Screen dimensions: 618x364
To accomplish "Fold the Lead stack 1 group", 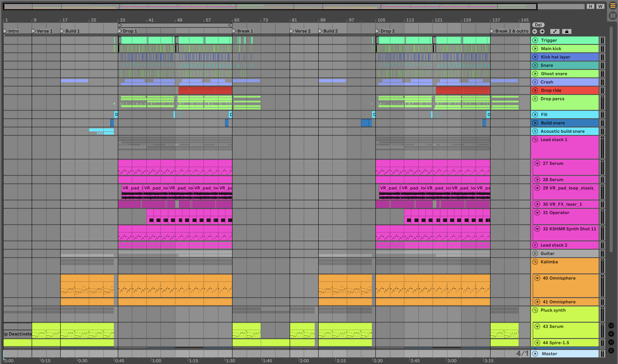I will (535, 140).
